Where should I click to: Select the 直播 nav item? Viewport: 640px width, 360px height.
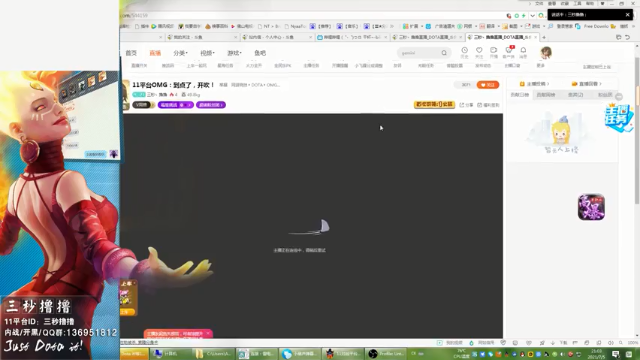(155, 53)
